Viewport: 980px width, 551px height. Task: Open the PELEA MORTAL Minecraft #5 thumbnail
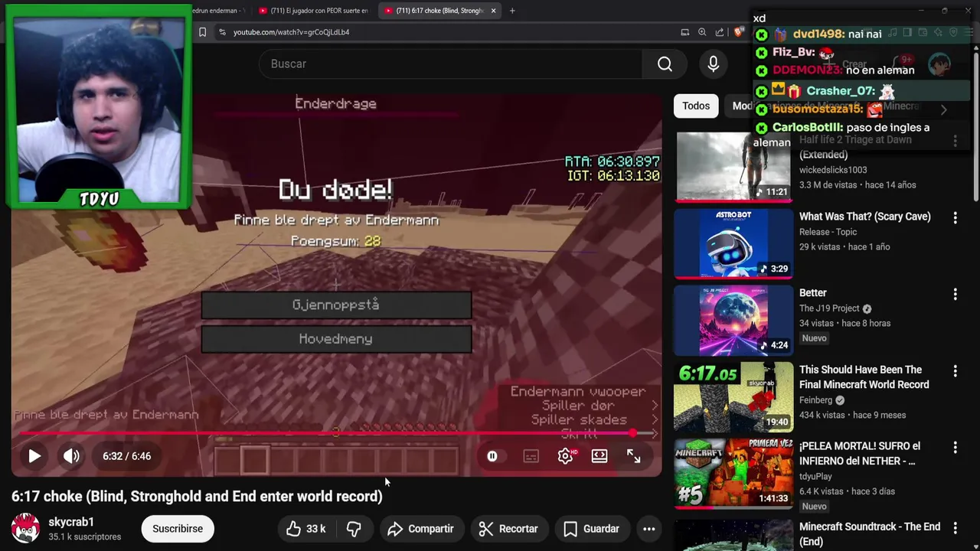tap(733, 473)
